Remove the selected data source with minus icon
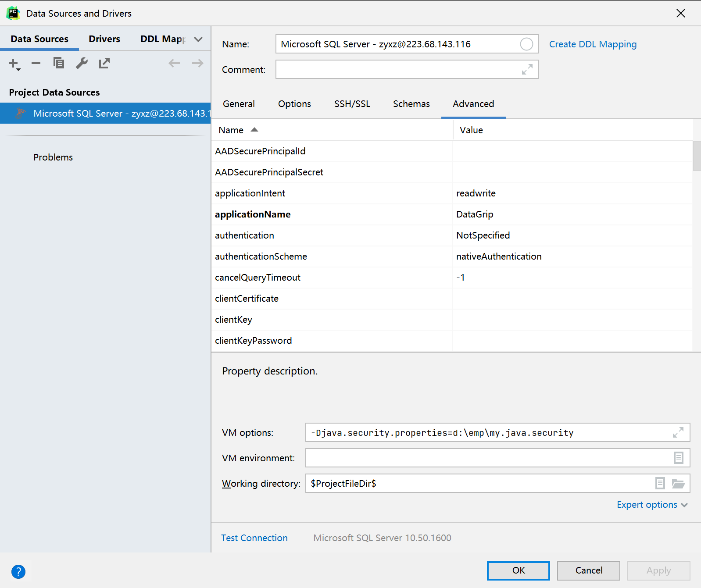Image resolution: width=701 pixels, height=588 pixels. pos(36,64)
